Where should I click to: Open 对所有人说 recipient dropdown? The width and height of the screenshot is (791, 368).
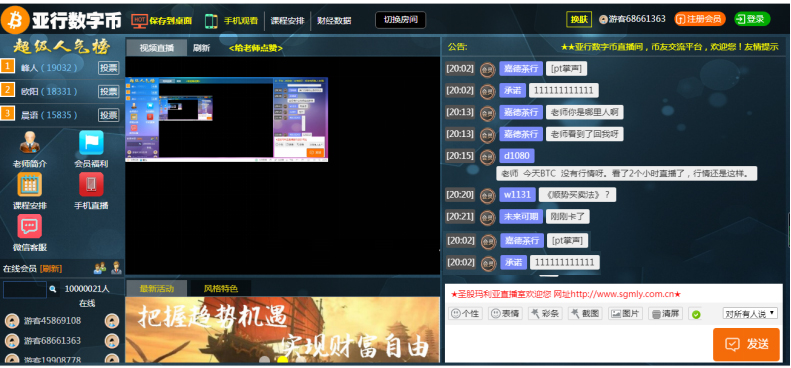pyautogui.click(x=750, y=313)
